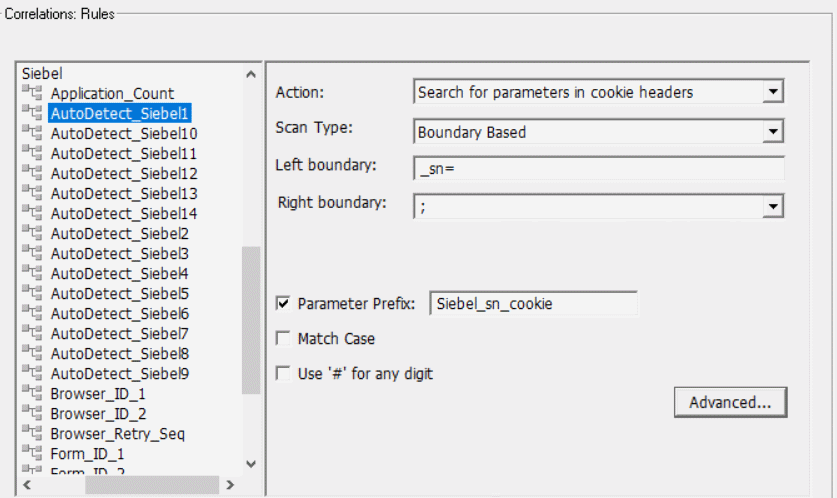Select the Browser_ID_2 rule
Image resolution: width=837 pixels, height=498 pixels.
click(98, 414)
